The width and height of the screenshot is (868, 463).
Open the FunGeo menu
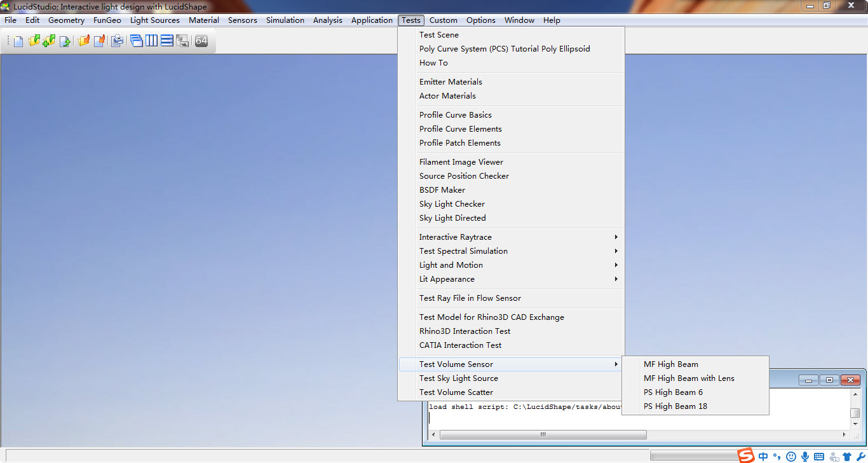tap(107, 20)
